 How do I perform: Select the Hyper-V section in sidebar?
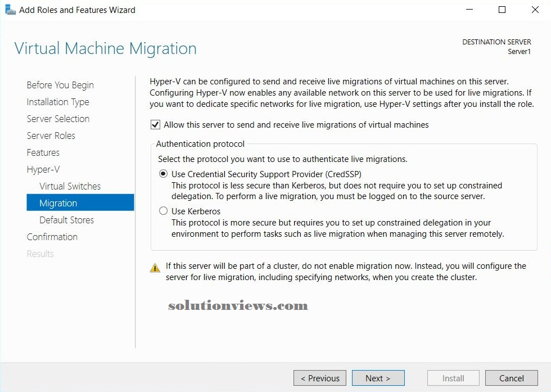[x=43, y=169]
